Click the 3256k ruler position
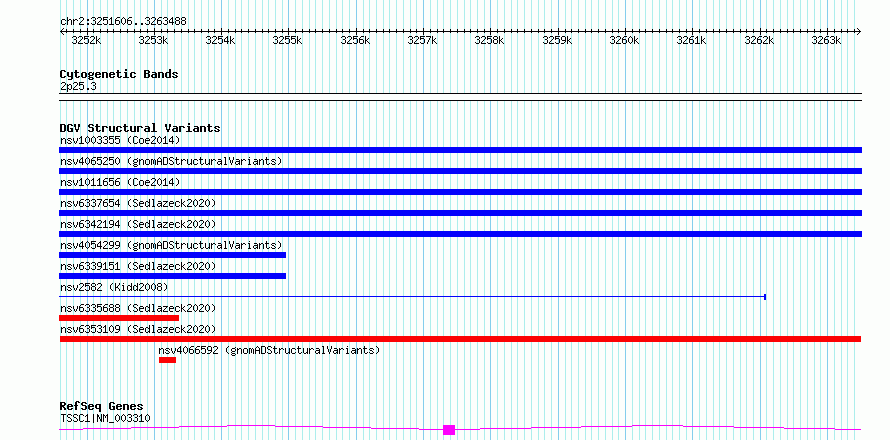The image size is (890, 440). [355, 40]
